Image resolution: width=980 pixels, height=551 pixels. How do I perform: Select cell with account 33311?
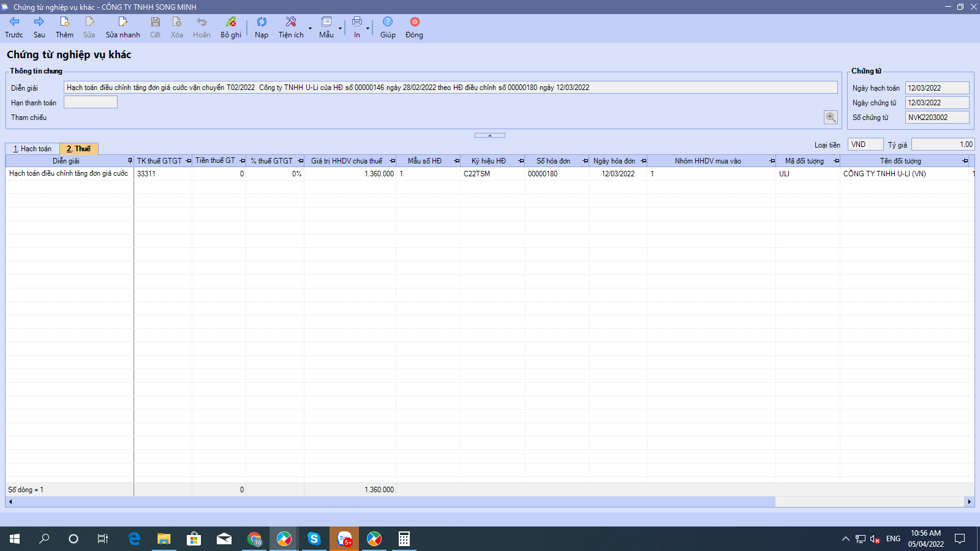tap(163, 174)
